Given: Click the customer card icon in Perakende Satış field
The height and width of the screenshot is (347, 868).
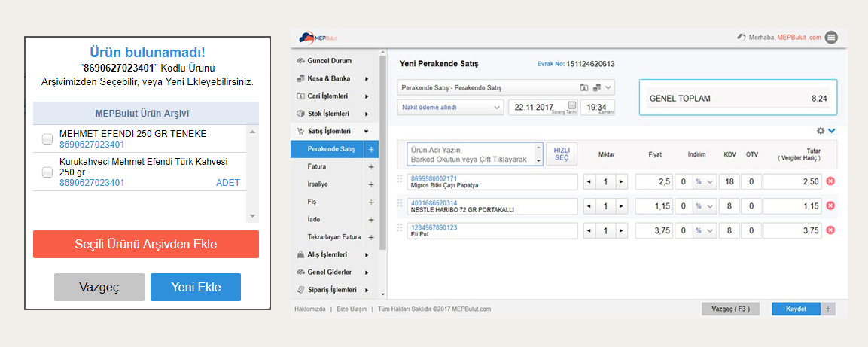Looking at the screenshot, I should pos(584,87).
